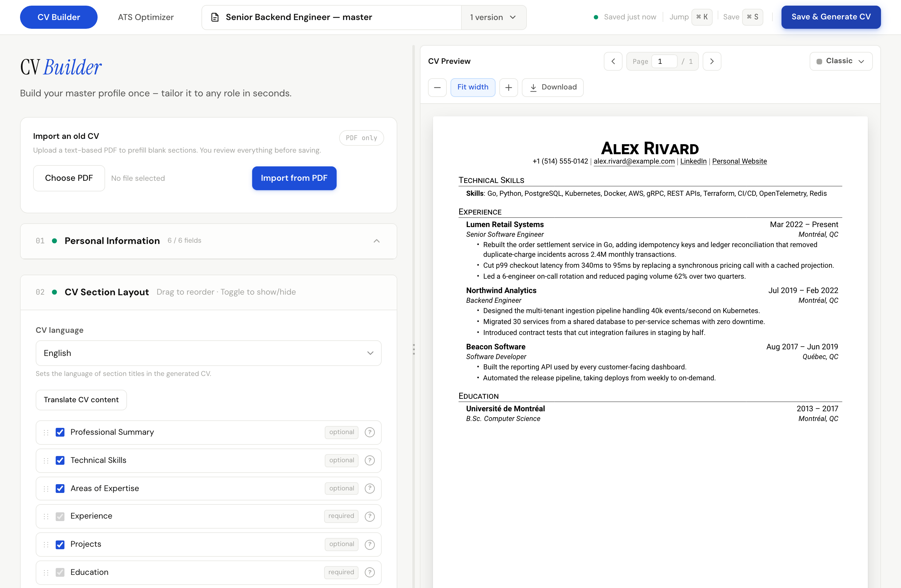Click the CV Section Layout header

208,292
